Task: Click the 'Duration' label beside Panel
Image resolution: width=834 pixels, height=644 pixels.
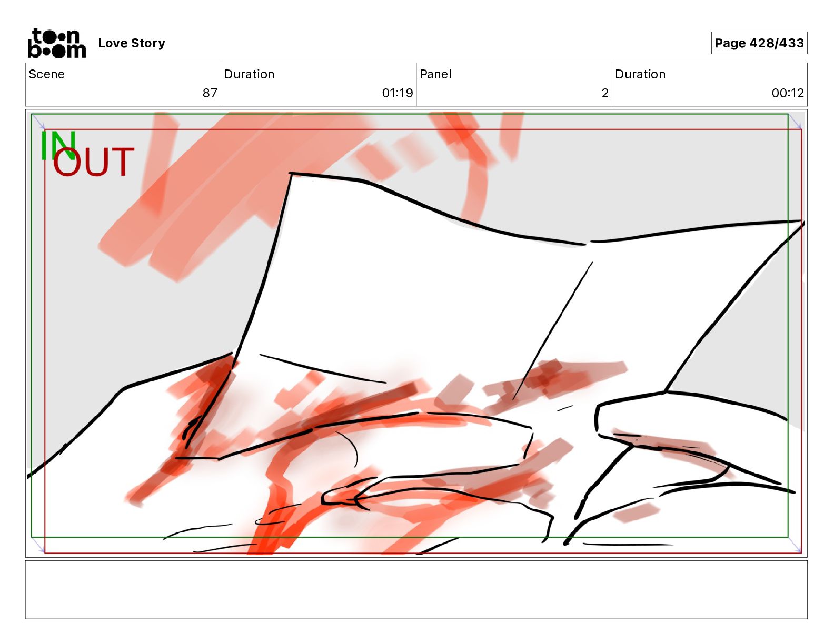Action: coord(640,74)
